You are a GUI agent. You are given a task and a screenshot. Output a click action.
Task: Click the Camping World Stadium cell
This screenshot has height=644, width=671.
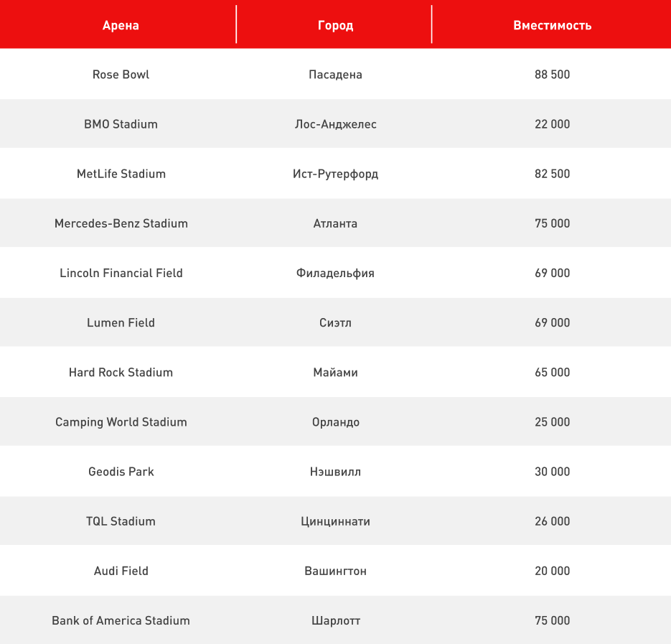point(121,422)
